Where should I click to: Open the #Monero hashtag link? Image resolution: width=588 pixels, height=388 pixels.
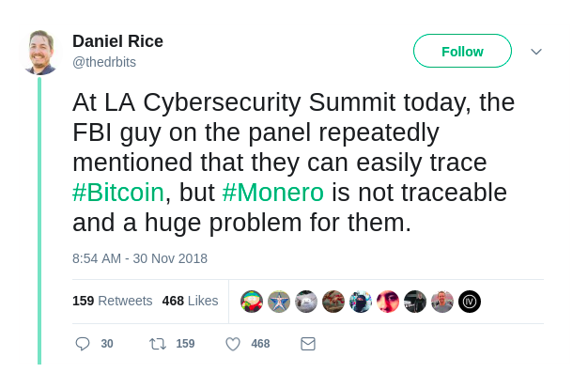(272, 193)
